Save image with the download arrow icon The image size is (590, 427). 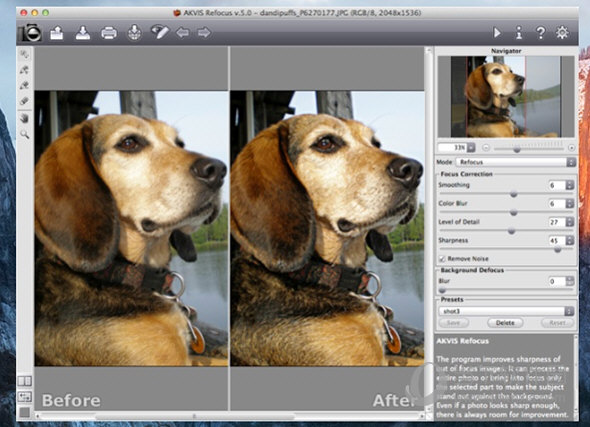point(83,33)
